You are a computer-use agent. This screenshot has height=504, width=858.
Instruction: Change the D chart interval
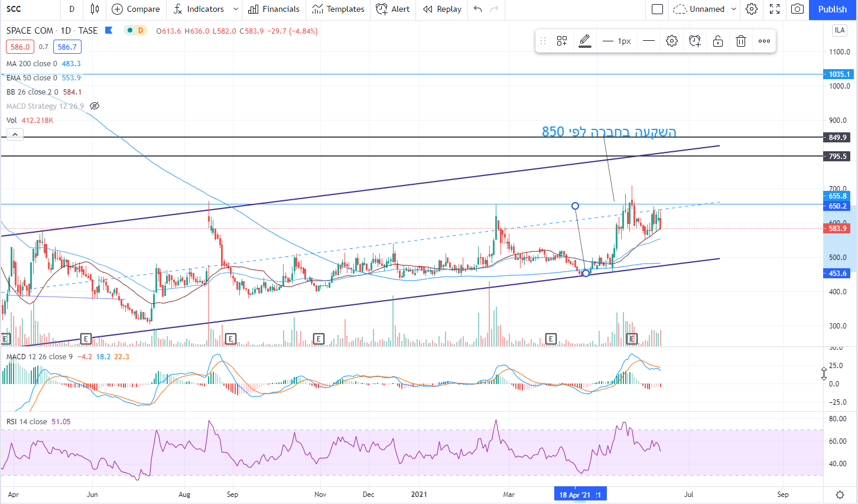72,9
